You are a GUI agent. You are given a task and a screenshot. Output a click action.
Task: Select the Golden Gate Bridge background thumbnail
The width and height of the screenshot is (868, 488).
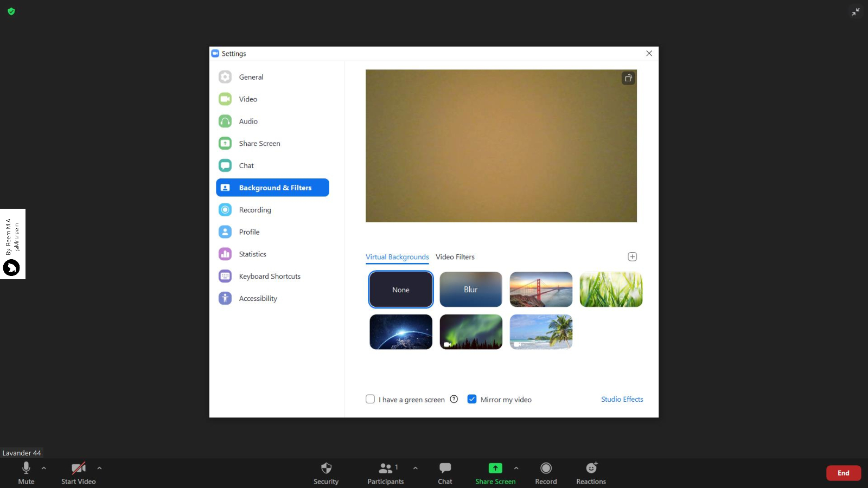(x=541, y=290)
